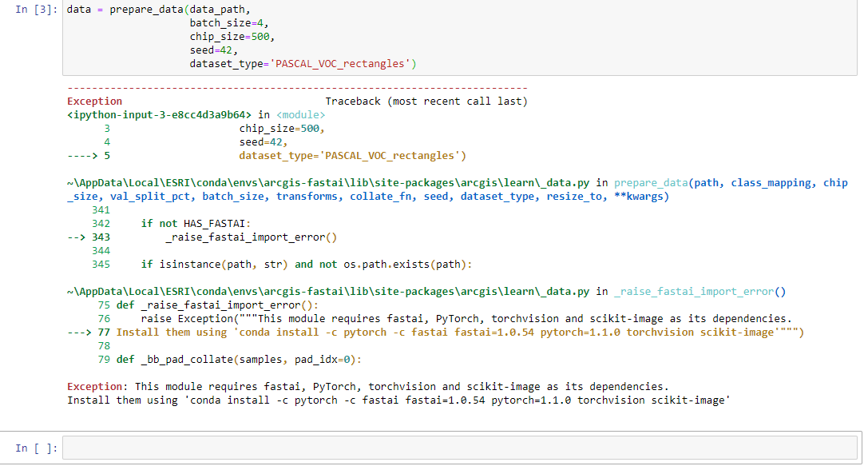
Task: Click the second arcgis\learn\_data.py file path
Action: point(328,292)
